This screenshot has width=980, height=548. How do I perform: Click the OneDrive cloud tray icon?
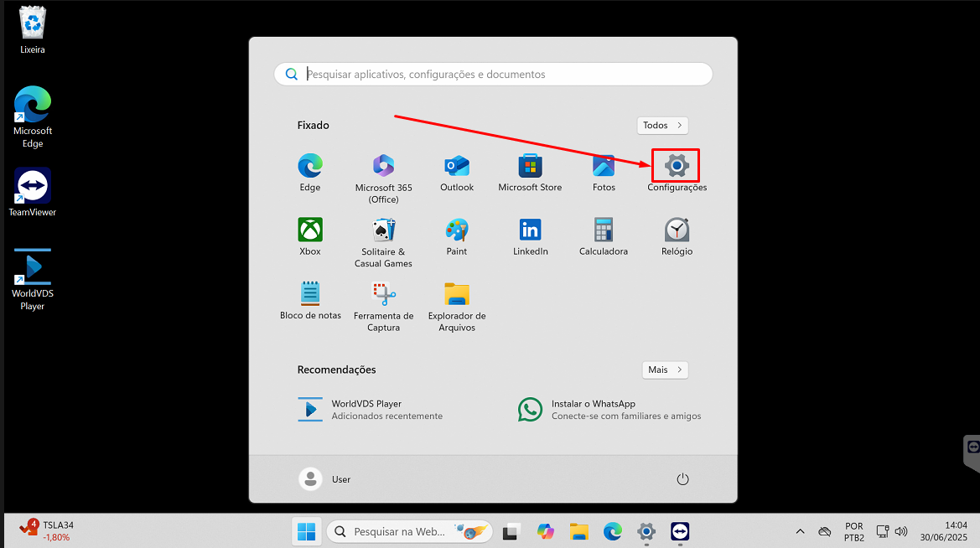[825, 532]
